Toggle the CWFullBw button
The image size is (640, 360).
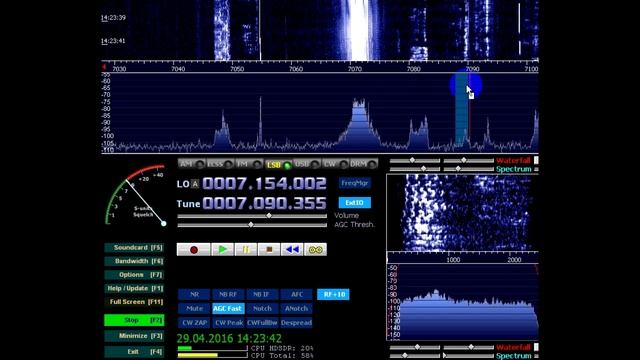pos(262,322)
